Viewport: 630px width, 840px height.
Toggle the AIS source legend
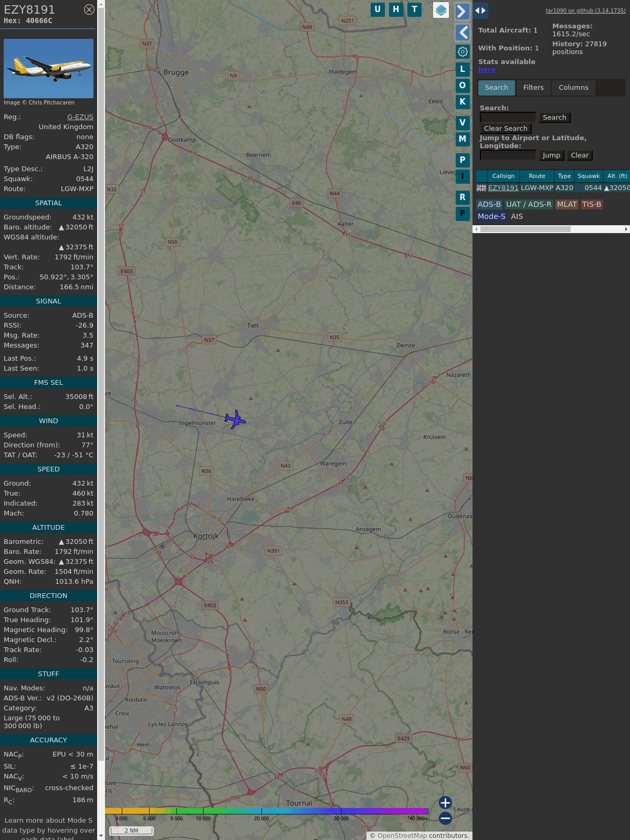pyautogui.click(x=517, y=216)
